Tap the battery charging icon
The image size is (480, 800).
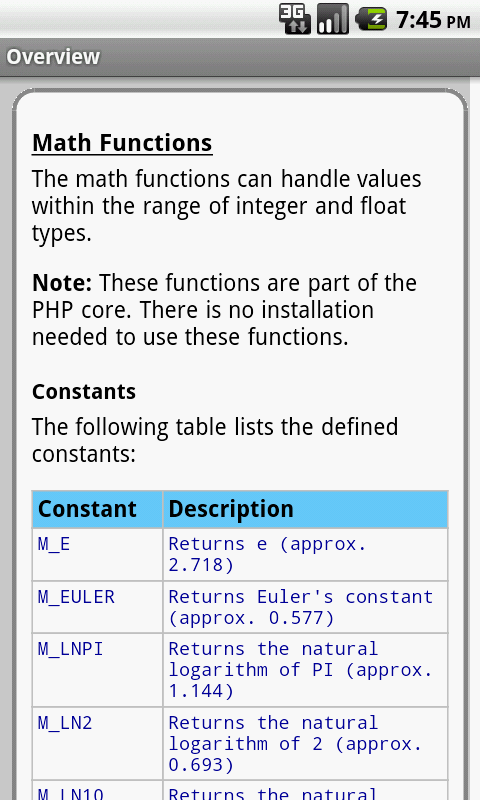[371, 19]
